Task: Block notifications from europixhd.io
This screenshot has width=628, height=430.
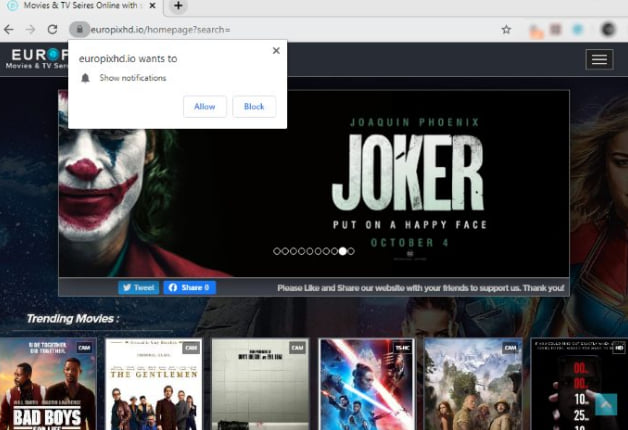Action: pyautogui.click(x=254, y=106)
